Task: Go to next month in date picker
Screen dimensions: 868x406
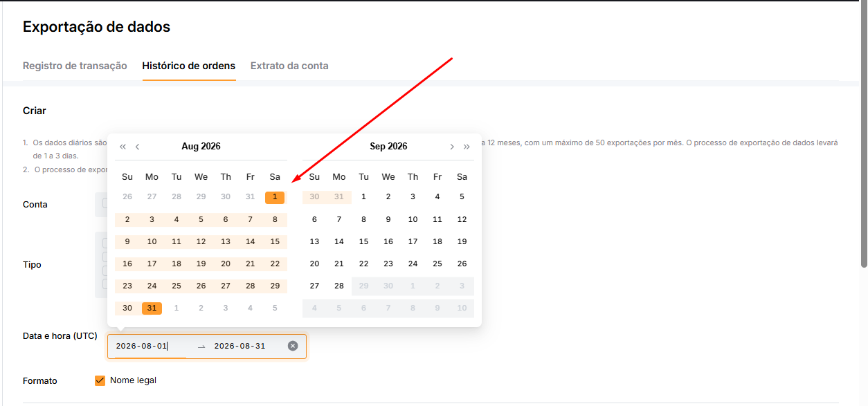Action: (x=452, y=147)
